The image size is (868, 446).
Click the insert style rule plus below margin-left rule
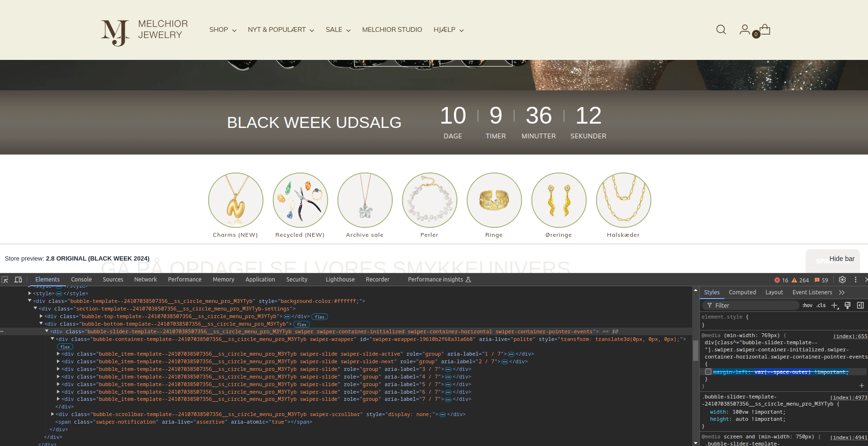pos(862,386)
